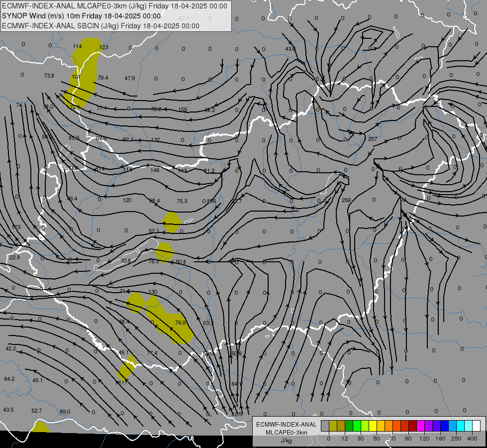Click the map value '89.0'

[x=65, y=412]
